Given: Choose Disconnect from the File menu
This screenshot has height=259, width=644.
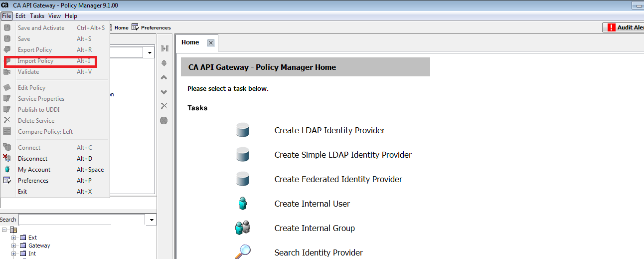Looking at the screenshot, I should tap(55, 159).
